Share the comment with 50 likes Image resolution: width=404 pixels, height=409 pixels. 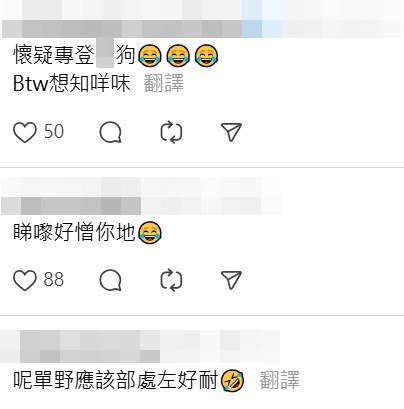tap(231, 132)
